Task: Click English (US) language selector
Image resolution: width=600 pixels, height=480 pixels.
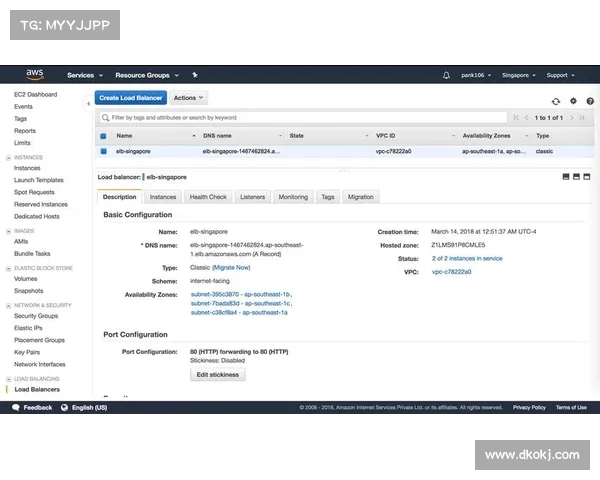Action: (x=90, y=408)
